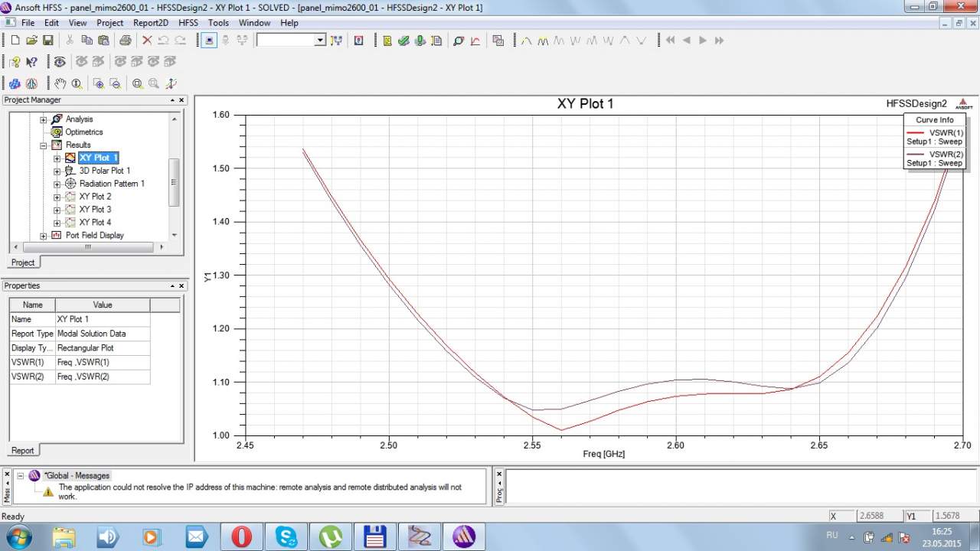Click the Print toolbar icon
Viewport: 980px width, 551px height.
125,41
